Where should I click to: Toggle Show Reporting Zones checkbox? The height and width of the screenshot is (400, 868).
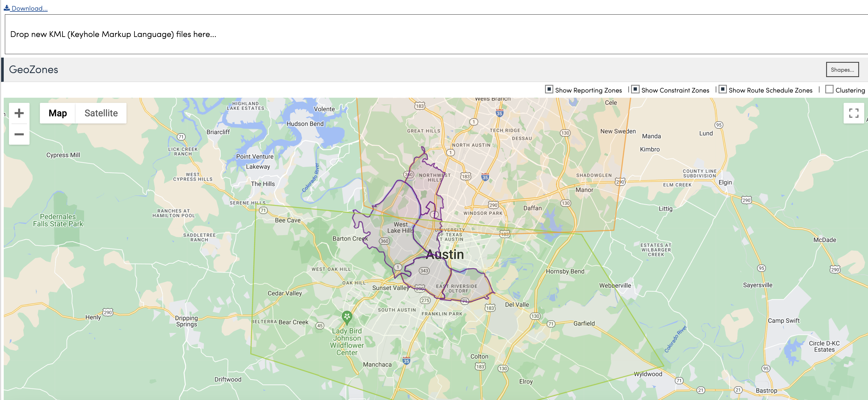click(x=549, y=89)
